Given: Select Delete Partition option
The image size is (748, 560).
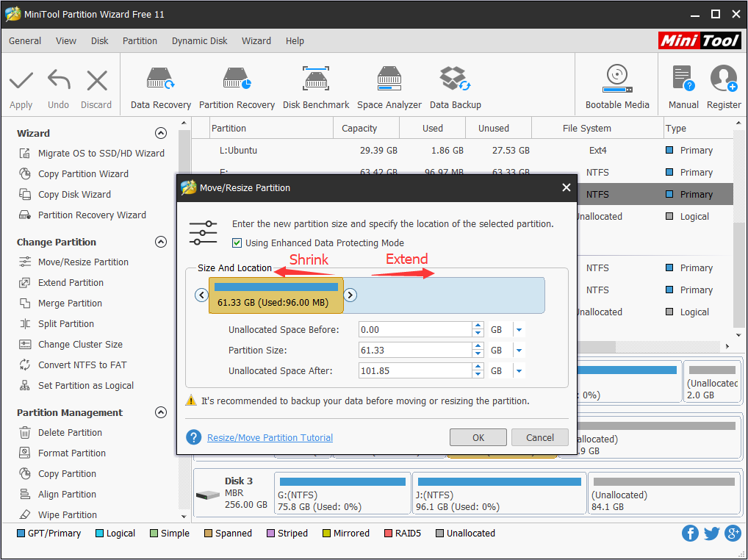Looking at the screenshot, I should point(70,432).
